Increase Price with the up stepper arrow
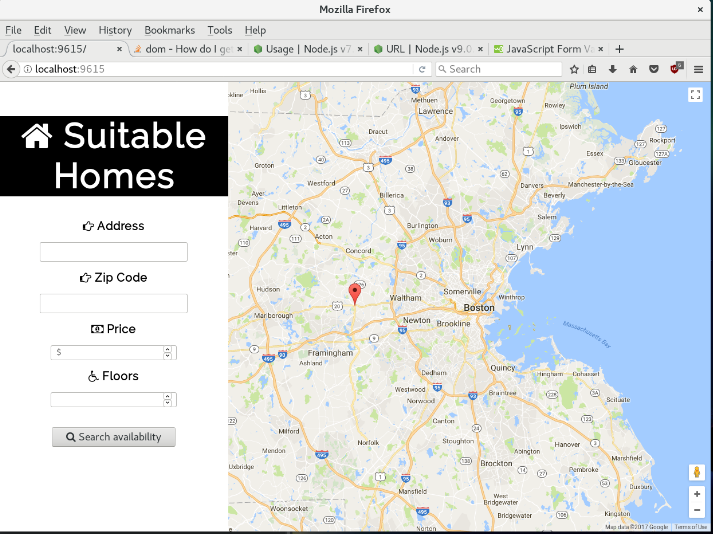The image size is (713, 534). [168, 349]
